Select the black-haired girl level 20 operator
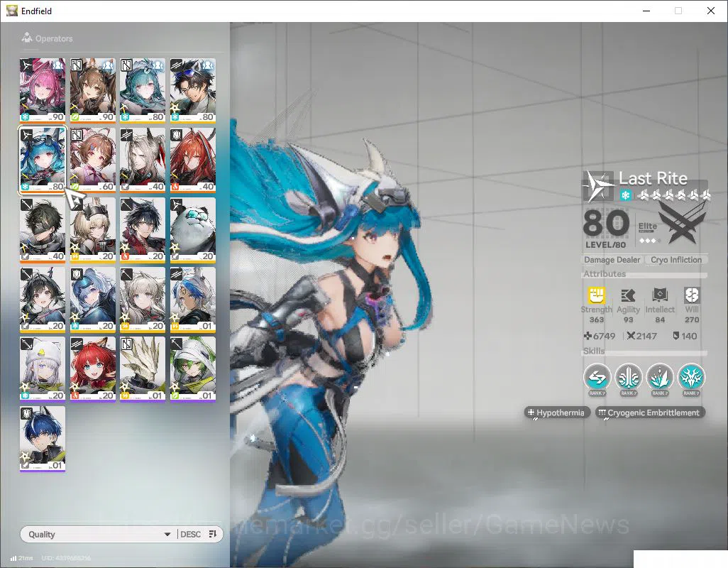The width and height of the screenshot is (728, 568). click(43, 300)
